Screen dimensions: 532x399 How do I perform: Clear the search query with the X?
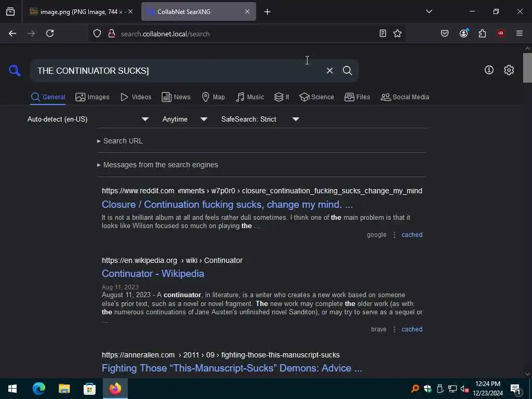click(329, 71)
